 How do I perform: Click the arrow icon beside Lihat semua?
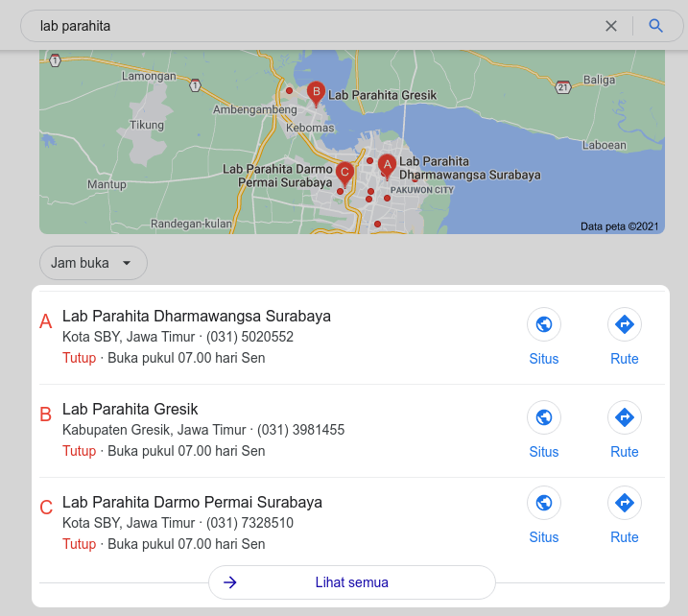tap(230, 582)
